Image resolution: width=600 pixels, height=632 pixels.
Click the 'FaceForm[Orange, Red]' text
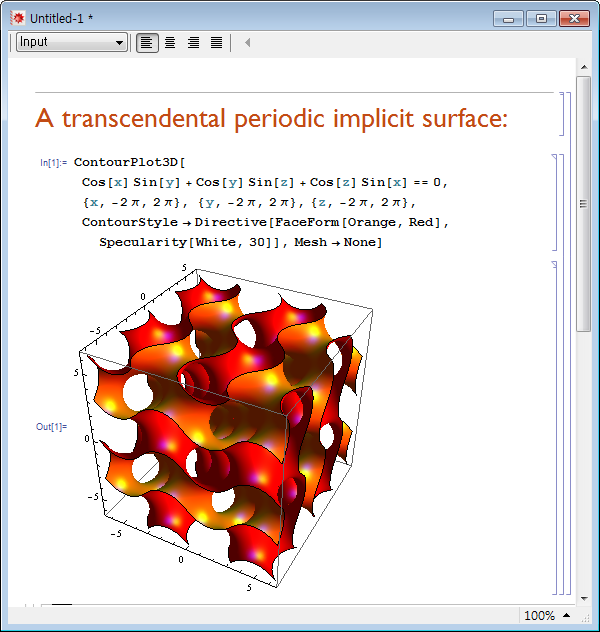(358, 222)
